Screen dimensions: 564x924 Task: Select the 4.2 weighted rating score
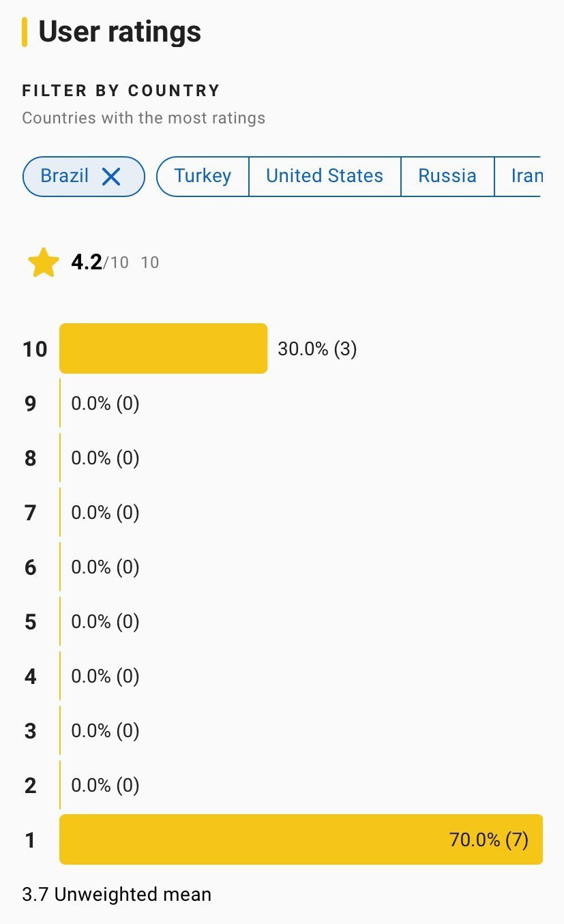click(87, 263)
